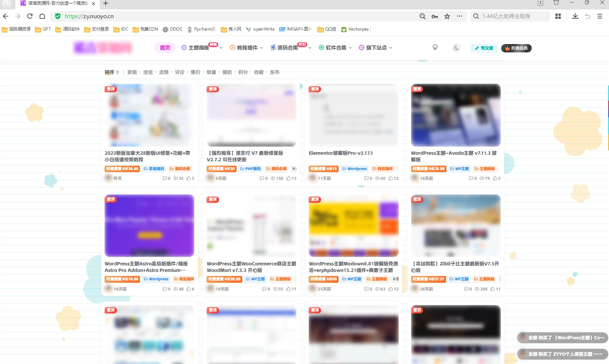Open the IMGAPI bookmark
Viewport: 609px width, 364px height.
pyautogui.click(x=296, y=29)
